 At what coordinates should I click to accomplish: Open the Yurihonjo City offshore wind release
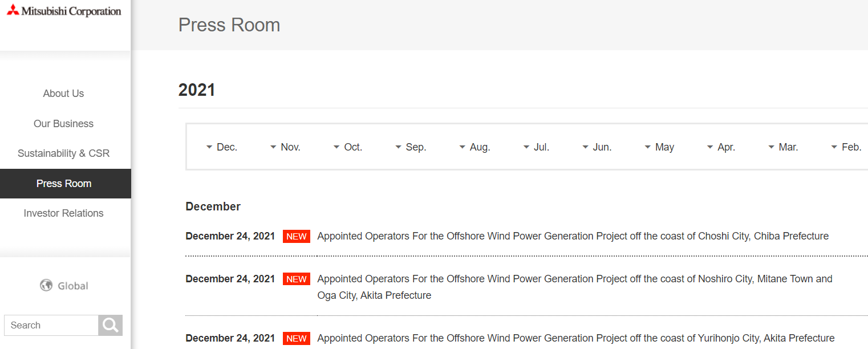point(575,338)
